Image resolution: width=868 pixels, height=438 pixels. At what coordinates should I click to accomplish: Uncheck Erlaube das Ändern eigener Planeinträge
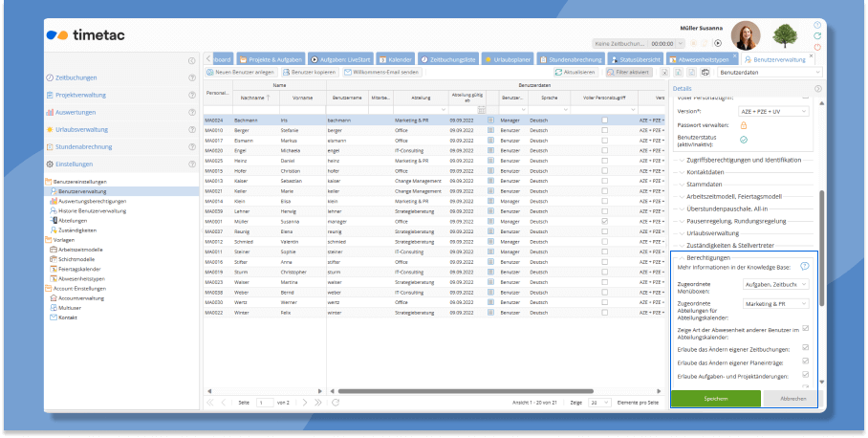[x=806, y=361]
